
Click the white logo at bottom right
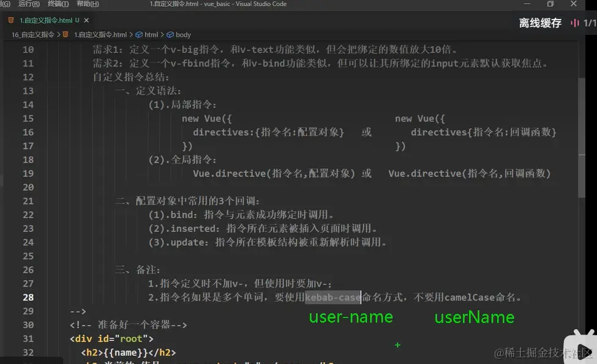[579, 349]
